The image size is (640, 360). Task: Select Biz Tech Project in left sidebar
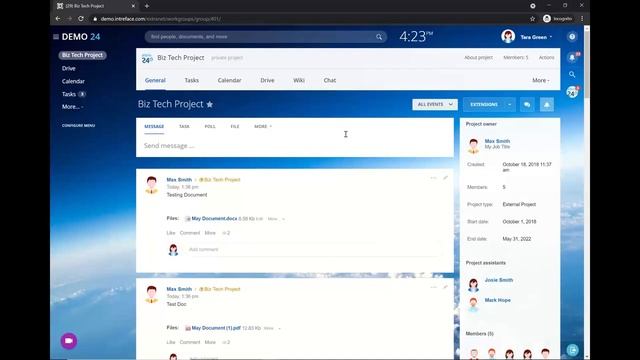(82, 55)
